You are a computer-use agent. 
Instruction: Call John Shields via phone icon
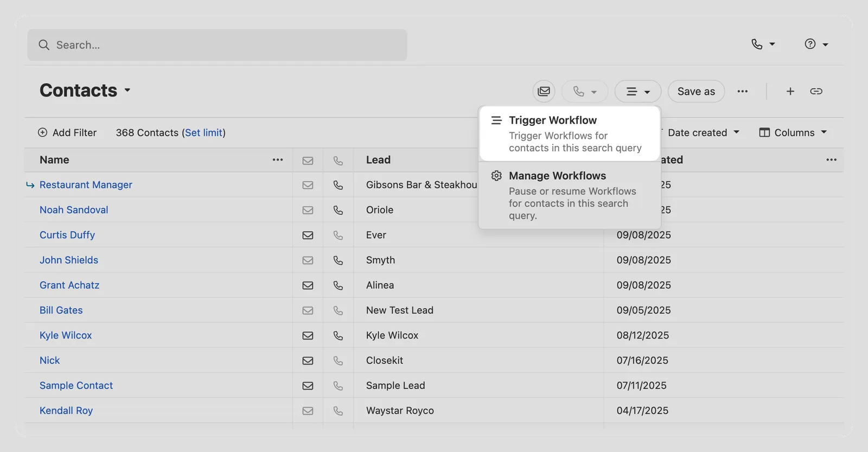coord(338,260)
